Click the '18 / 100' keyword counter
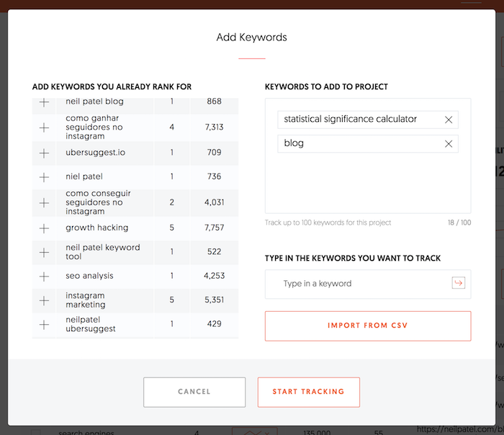This screenshot has width=504, height=435. click(459, 223)
